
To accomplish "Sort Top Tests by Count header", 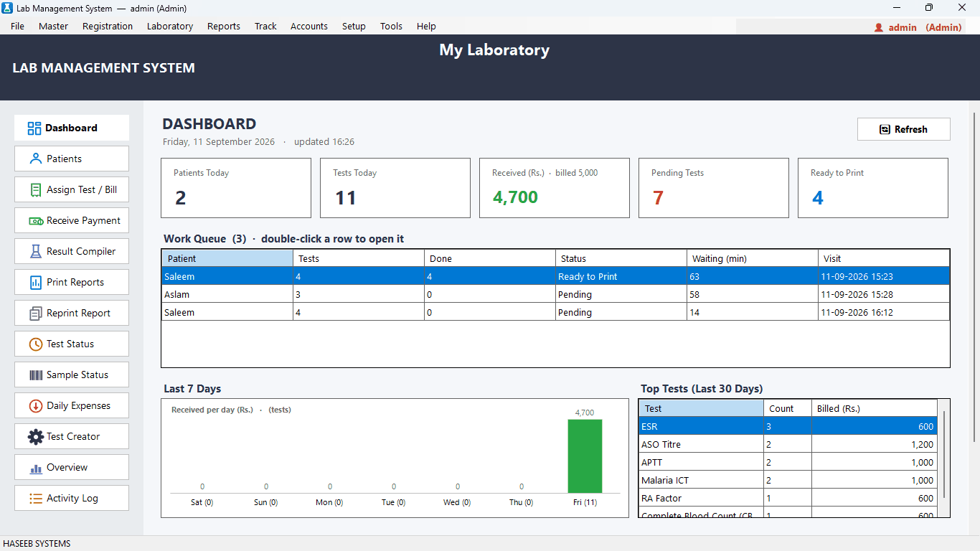I will 788,408.
